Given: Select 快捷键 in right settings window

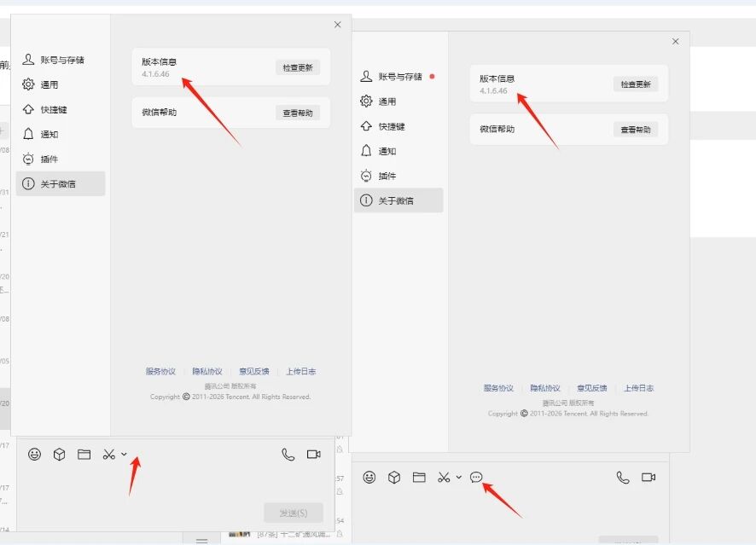Looking at the screenshot, I should point(398,126).
